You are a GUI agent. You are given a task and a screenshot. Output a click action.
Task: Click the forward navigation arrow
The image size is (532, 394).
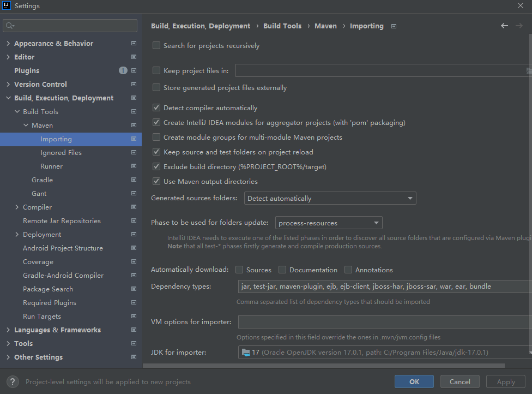[x=519, y=26]
